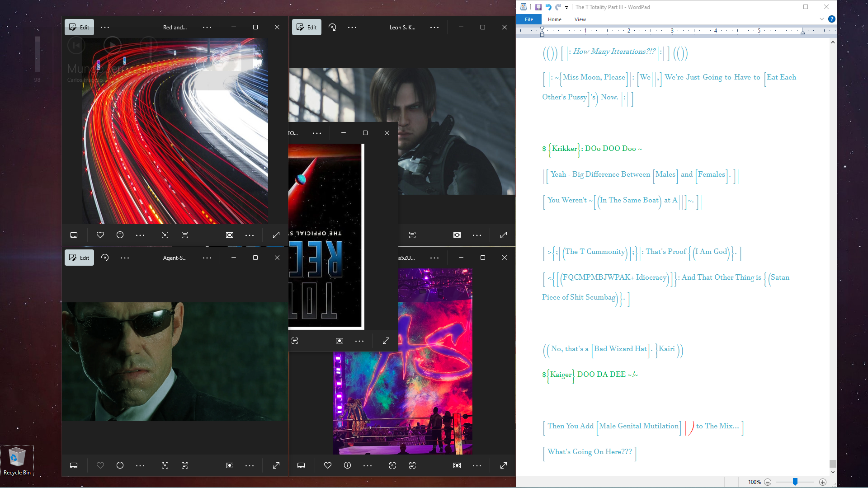This screenshot has height=488, width=868.
Task: Click Edit in the Agent-S... photo window
Action: (79, 258)
